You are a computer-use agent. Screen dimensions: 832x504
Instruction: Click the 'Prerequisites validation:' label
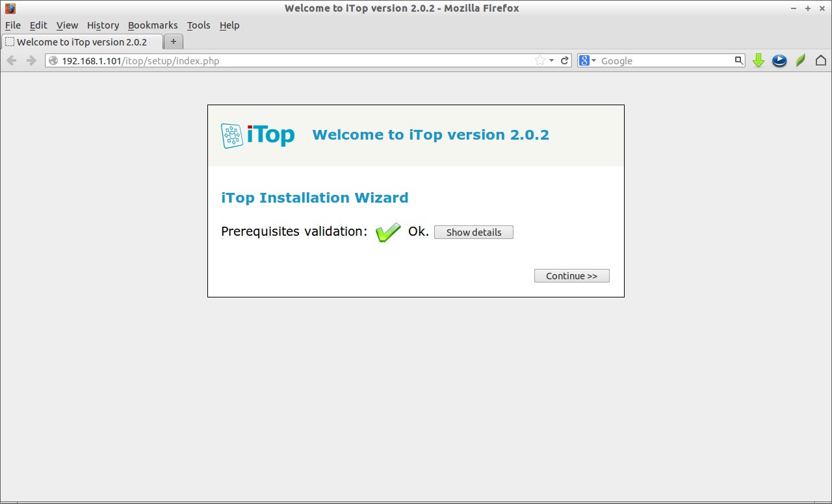pos(294,231)
